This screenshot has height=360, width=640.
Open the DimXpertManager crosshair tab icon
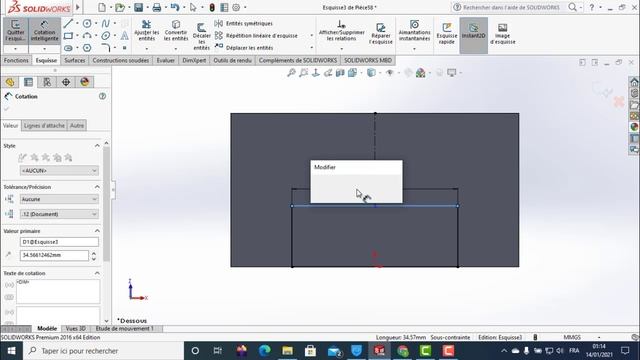click(x=66, y=82)
